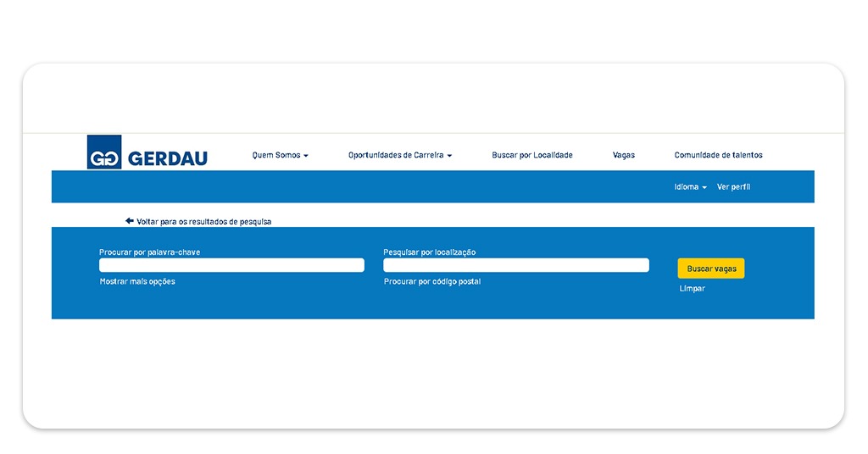The width and height of the screenshot is (868, 454).
Task: Open the Vagas menu item
Action: pos(623,155)
